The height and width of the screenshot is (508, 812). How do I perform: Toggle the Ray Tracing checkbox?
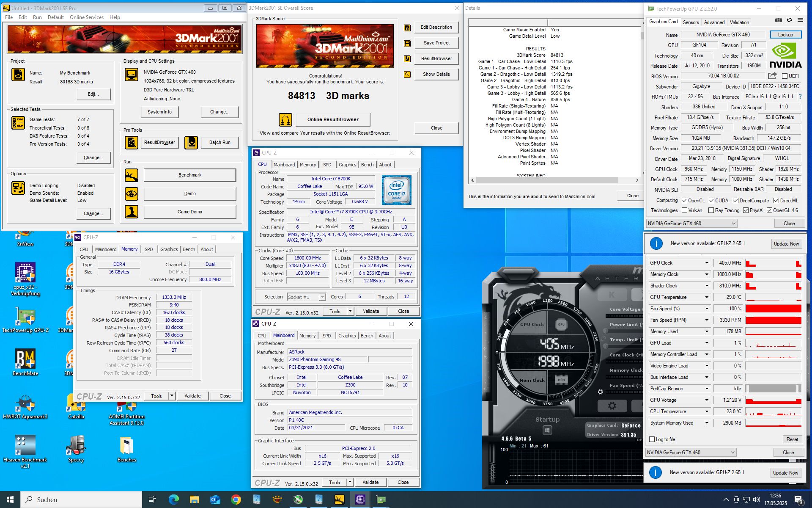click(711, 210)
